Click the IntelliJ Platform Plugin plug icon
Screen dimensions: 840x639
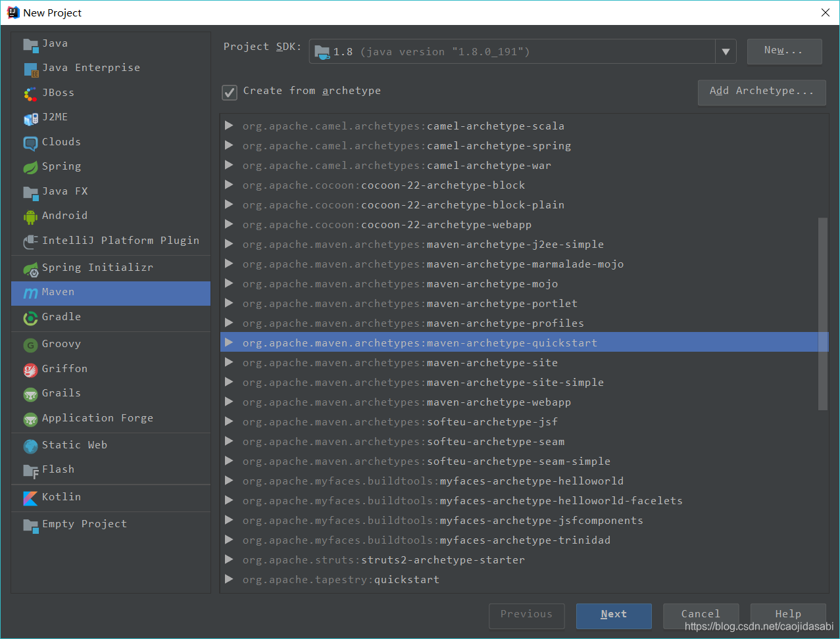(31, 242)
